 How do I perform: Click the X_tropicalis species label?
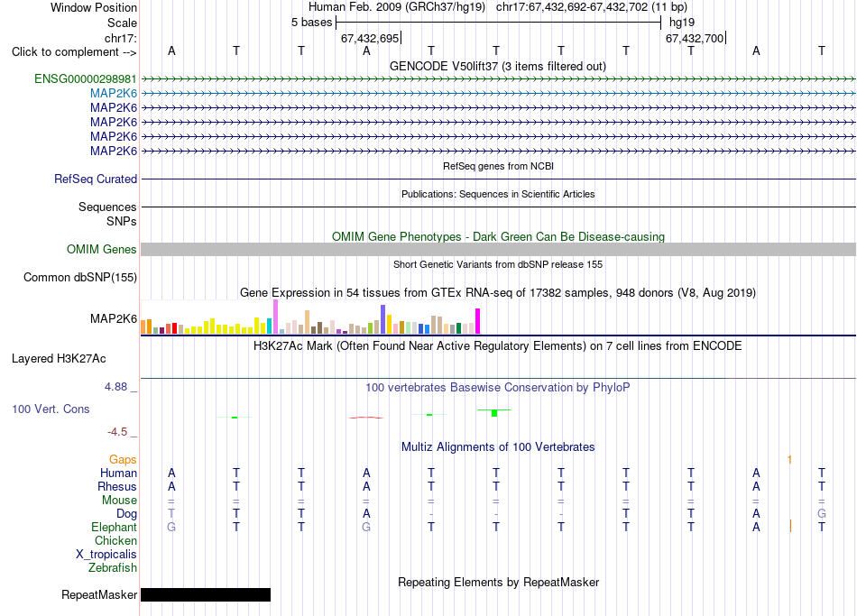pyautogui.click(x=106, y=555)
